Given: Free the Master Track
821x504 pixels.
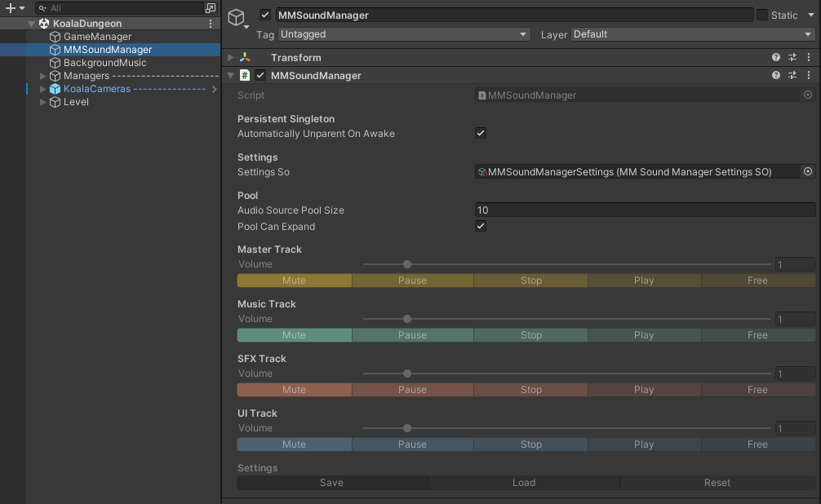Looking at the screenshot, I should [x=757, y=281].
